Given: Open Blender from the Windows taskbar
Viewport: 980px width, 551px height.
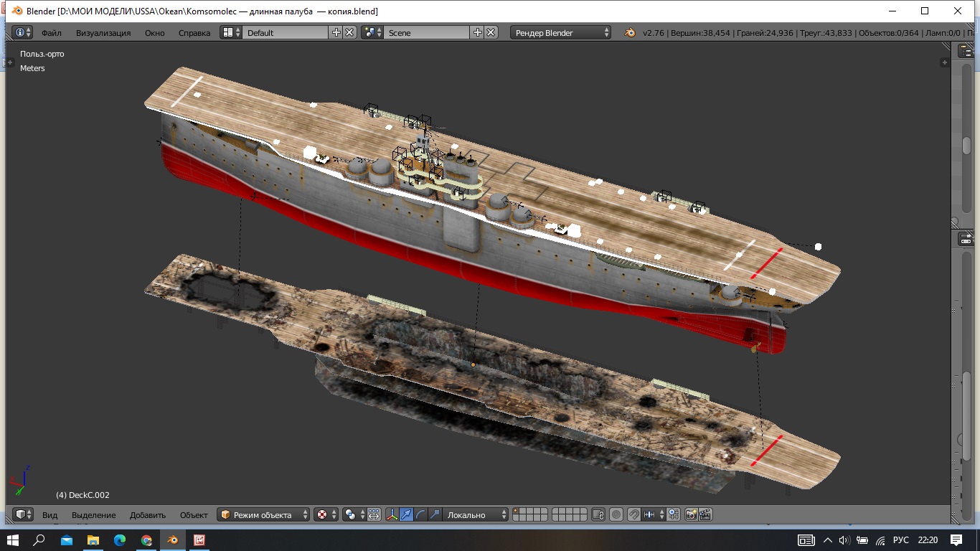Looking at the screenshot, I should tap(172, 540).
